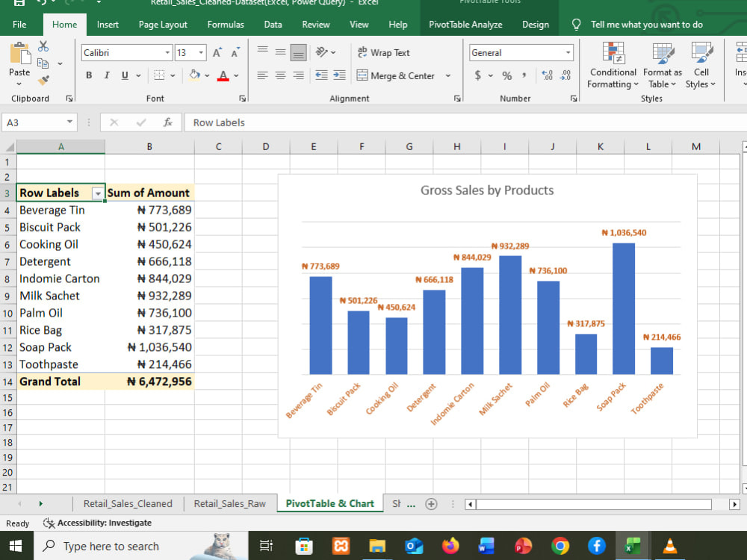Click the Cut scissors icon
This screenshot has height=560, width=747.
pyautogui.click(x=43, y=46)
